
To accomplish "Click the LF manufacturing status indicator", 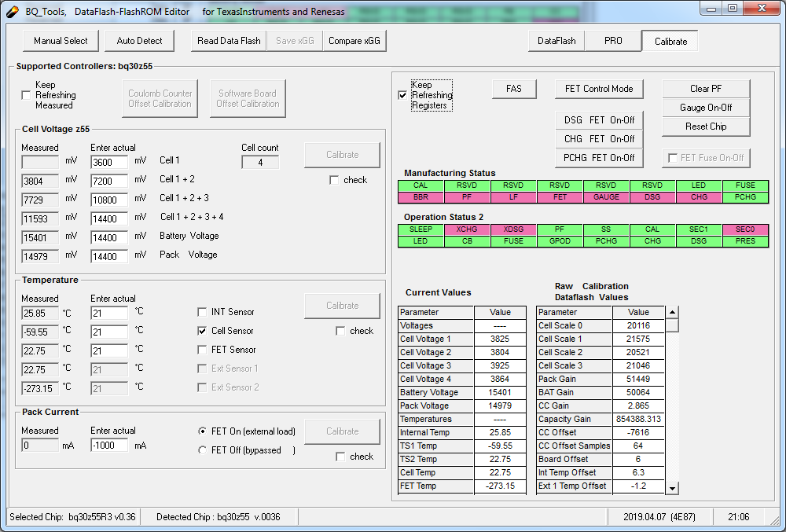I will [513, 197].
